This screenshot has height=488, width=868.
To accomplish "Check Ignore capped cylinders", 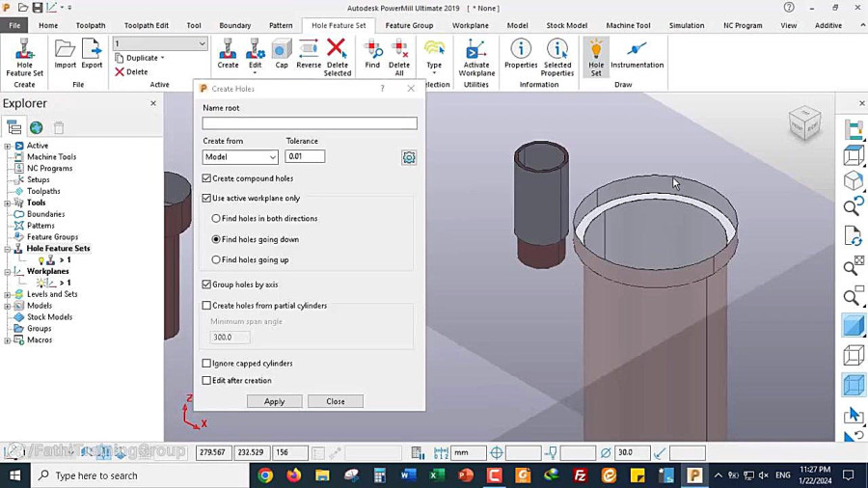I will (x=206, y=364).
